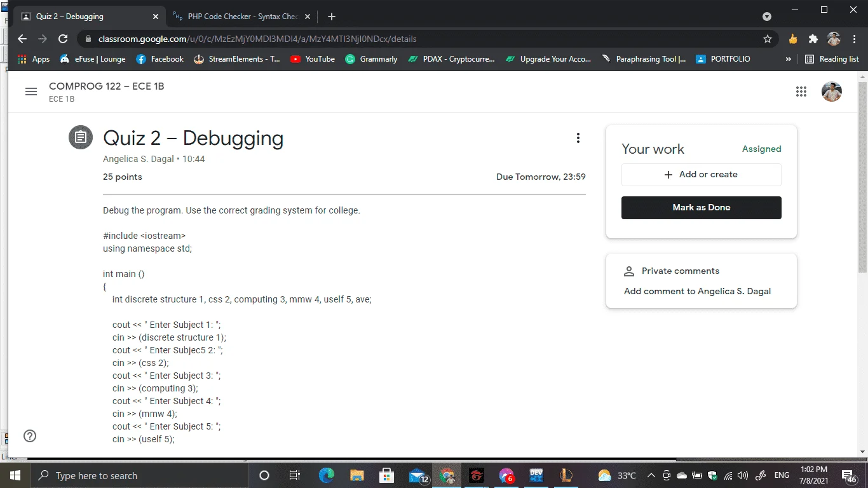
Task: Add comment to Angelica S. Dagal
Action: click(697, 292)
